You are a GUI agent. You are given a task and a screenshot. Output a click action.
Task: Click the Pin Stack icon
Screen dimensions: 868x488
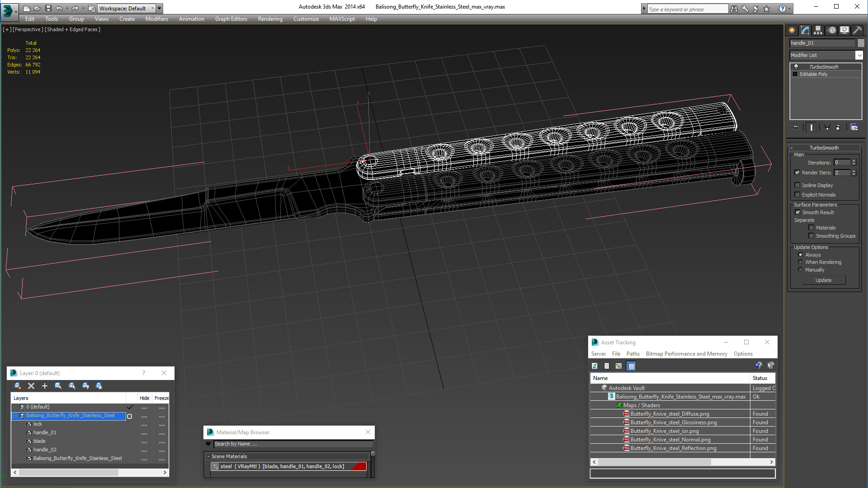tap(796, 127)
